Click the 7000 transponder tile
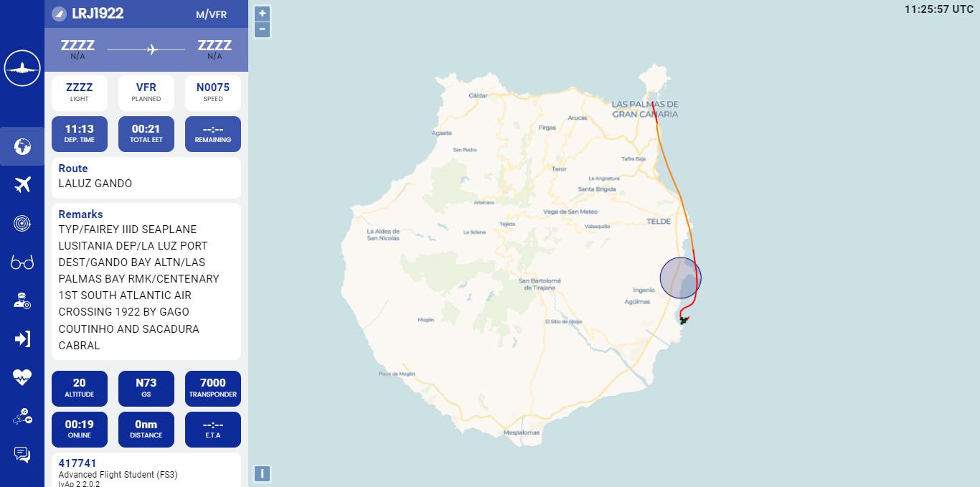The width and height of the screenshot is (980, 487). click(213, 388)
